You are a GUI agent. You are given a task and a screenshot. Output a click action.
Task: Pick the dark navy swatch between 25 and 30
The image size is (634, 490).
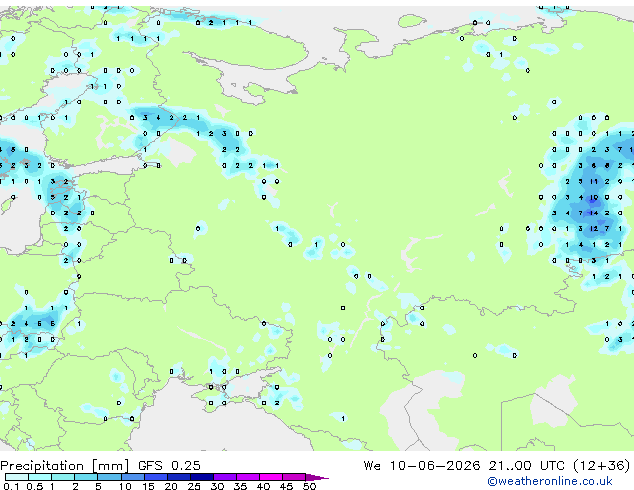[x=202, y=477]
